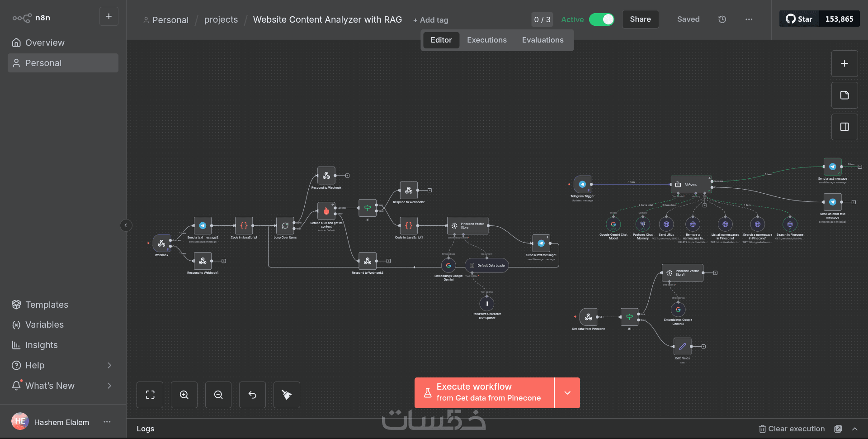Add a node with canvas plus button

pos(844,64)
